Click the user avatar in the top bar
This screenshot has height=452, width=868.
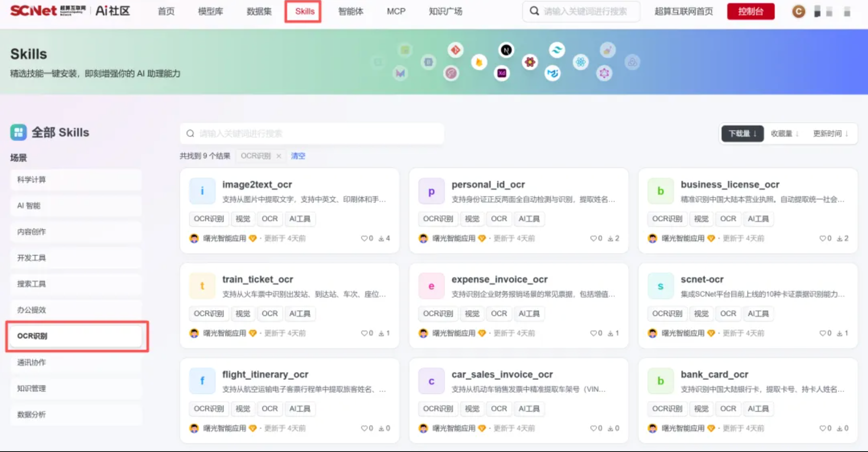(798, 12)
